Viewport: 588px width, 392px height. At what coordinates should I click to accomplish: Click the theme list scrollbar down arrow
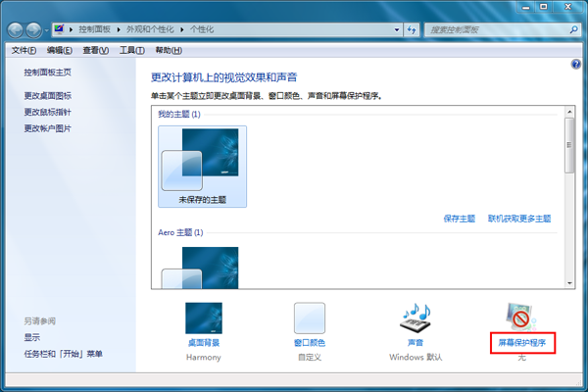coord(569,282)
